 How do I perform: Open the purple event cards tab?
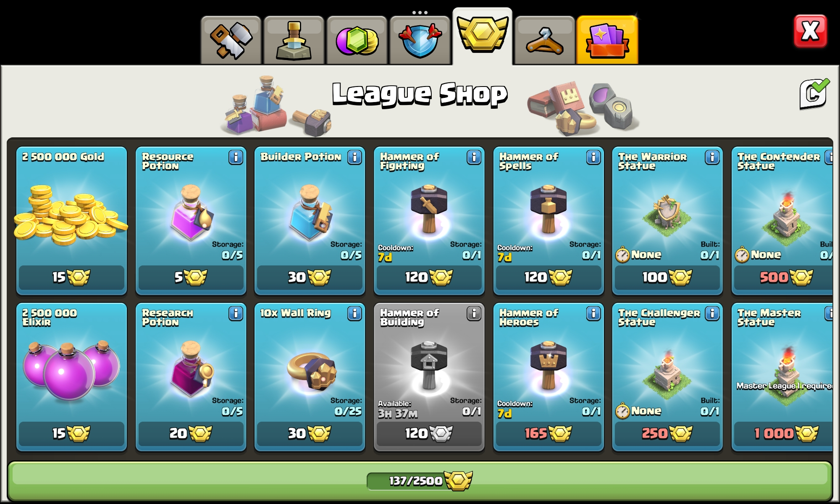[607, 41]
